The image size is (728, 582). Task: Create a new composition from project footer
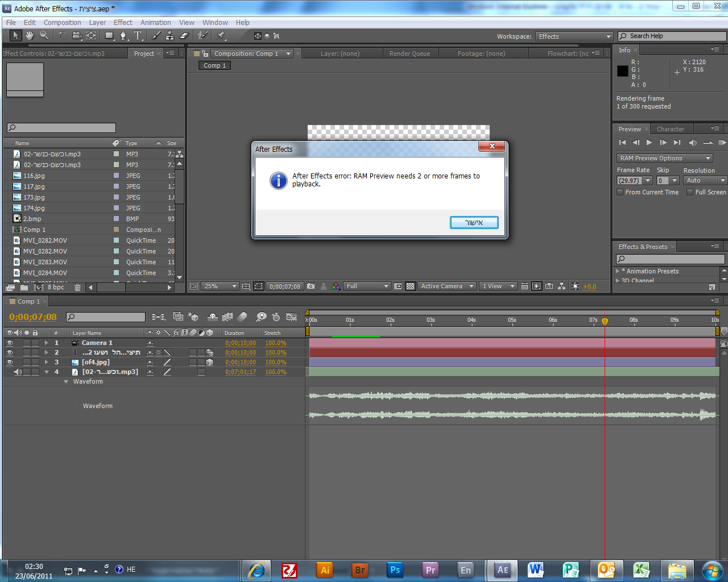tap(39, 288)
